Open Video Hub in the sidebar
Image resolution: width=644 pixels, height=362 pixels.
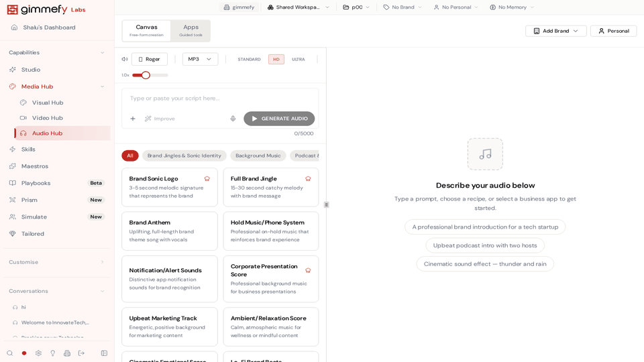pyautogui.click(x=47, y=118)
